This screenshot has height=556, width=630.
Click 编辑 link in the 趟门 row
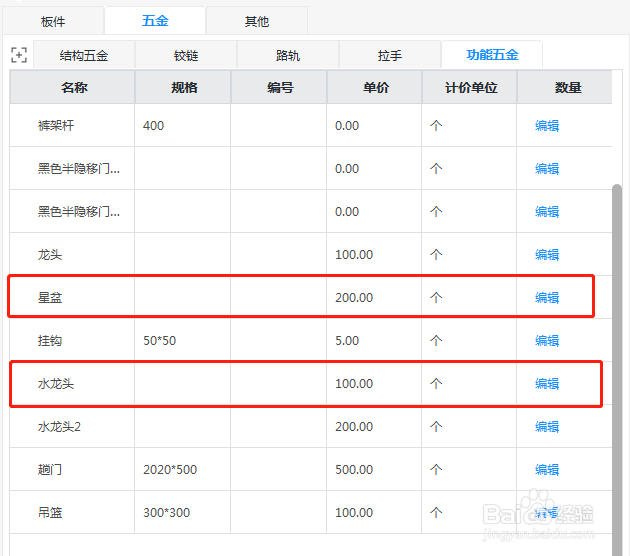click(547, 470)
